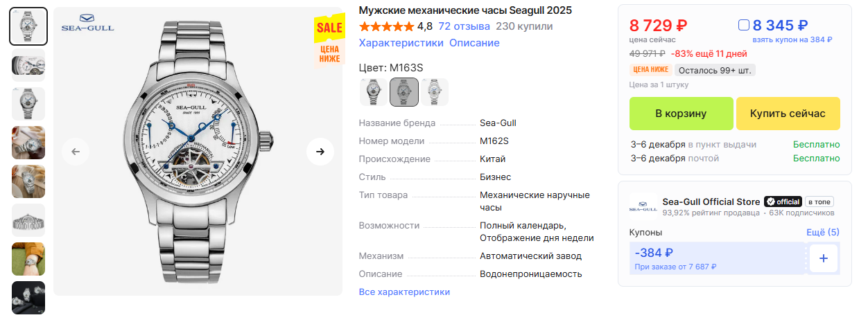Viewport: 868px width, 322px height.
Task: Expand Все характеристики list
Action: click(404, 292)
